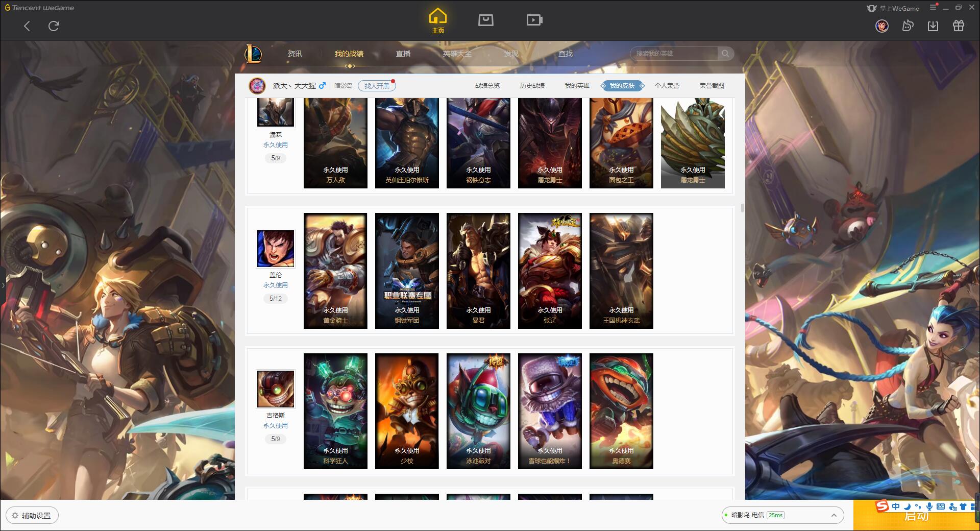Click the yellow 启动 launch button
This screenshot has height=531, width=980.
click(916, 516)
